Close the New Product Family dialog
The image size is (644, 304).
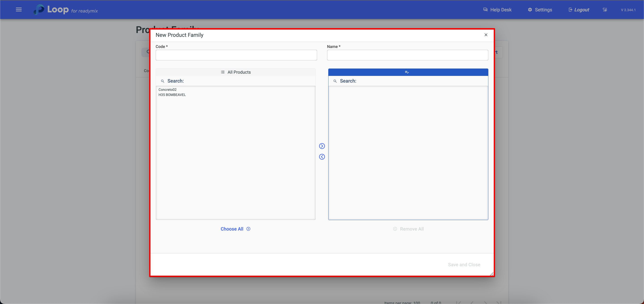pos(486,35)
